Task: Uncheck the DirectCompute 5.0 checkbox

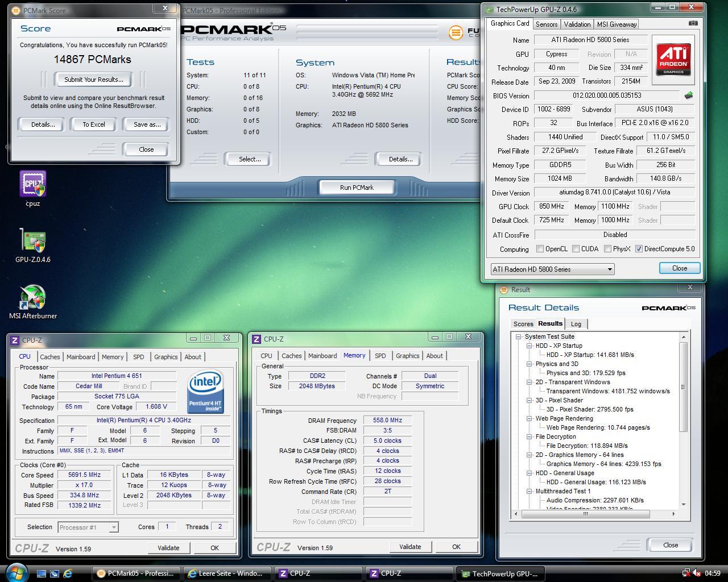Action: (639, 249)
